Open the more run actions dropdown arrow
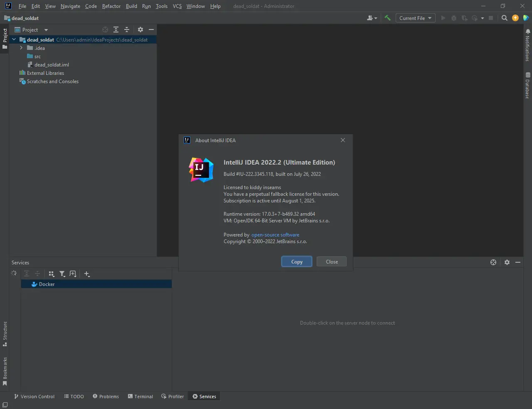Viewport: 532px width, 409px height. coord(482,18)
